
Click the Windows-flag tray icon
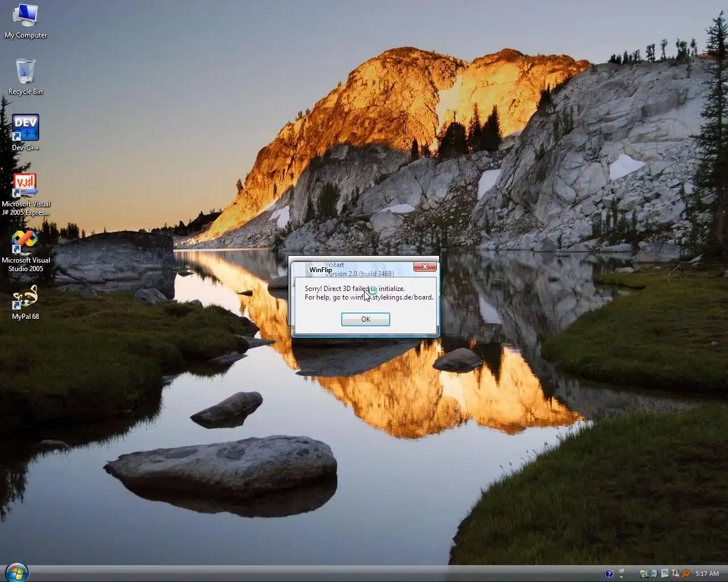click(644, 574)
